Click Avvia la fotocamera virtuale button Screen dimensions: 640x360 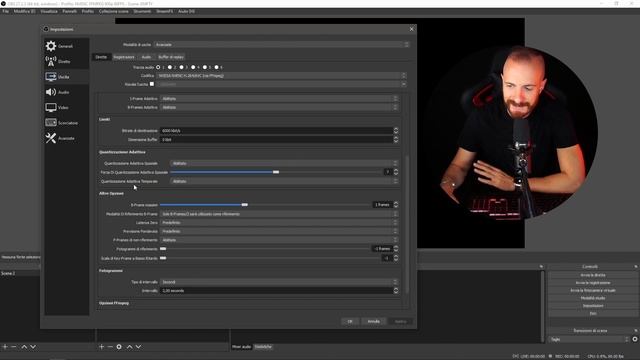[593, 291]
